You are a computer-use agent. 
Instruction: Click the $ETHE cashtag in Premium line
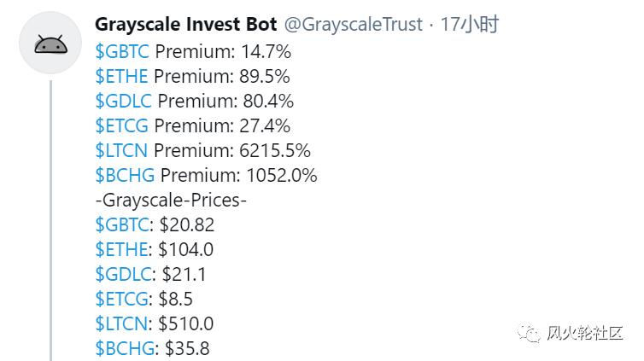[x=122, y=76]
